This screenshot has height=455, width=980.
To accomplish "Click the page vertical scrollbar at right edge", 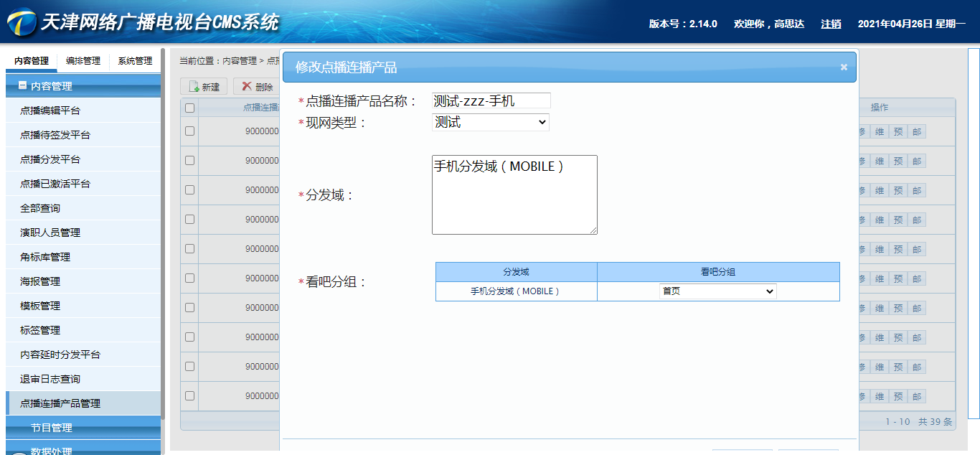I will click(974, 233).
